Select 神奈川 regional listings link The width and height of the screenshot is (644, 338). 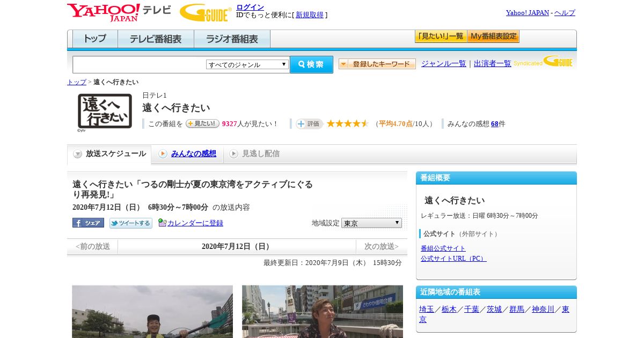coord(543,309)
